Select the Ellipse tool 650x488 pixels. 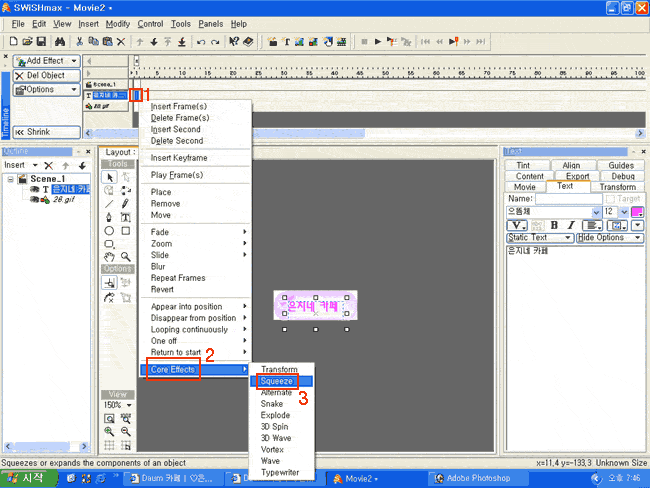click(x=109, y=231)
